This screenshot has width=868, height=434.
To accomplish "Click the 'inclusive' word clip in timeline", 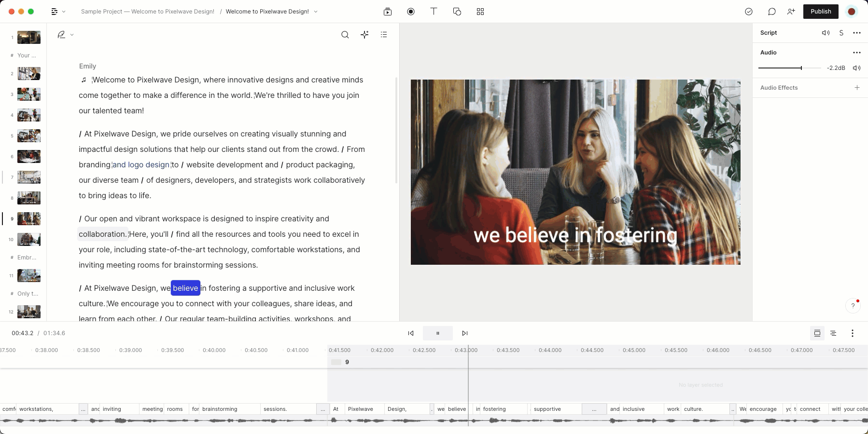I will click(x=642, y=409).
